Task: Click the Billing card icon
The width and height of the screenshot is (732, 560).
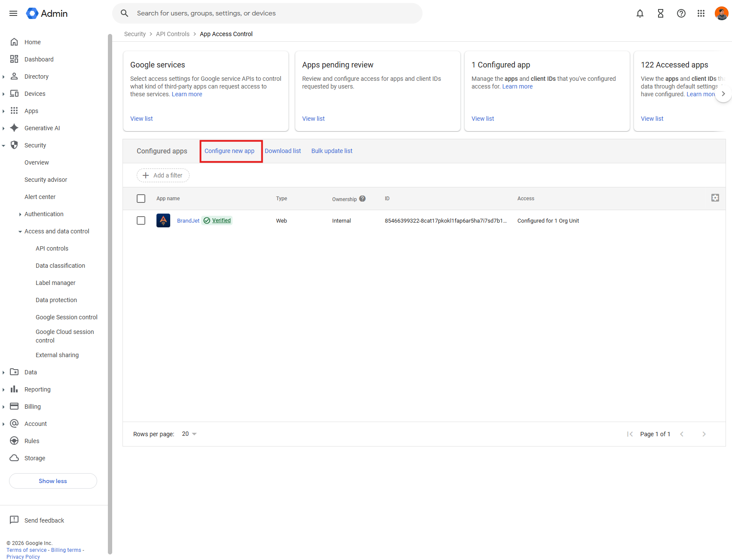Action: pyautogui.click(x=14, y=407)
